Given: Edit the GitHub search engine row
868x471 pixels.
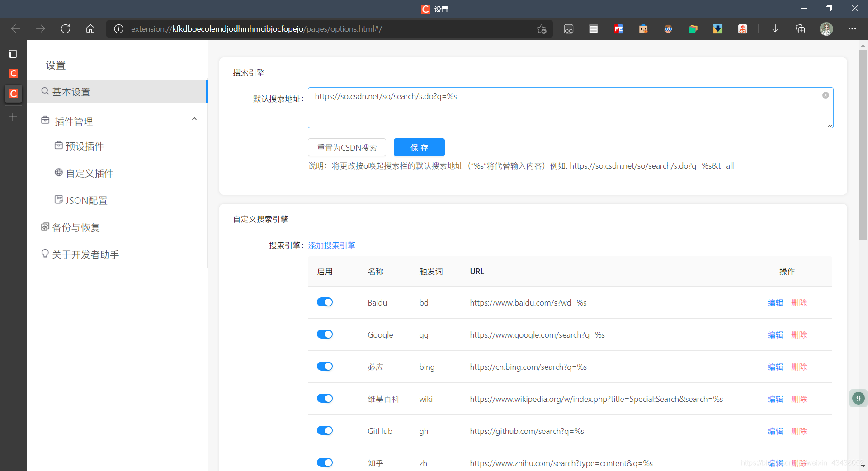Looking at the screenshot, I should (x=775, y=431).
